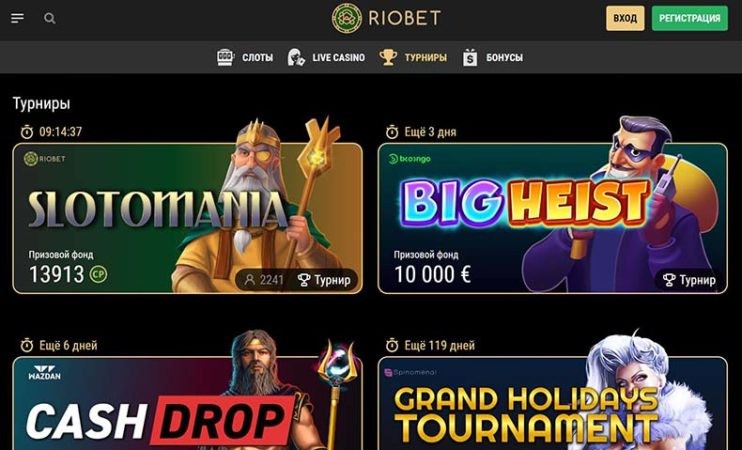
Task: Open the Бонусы menu item
Action: click(x=504, y=58)
